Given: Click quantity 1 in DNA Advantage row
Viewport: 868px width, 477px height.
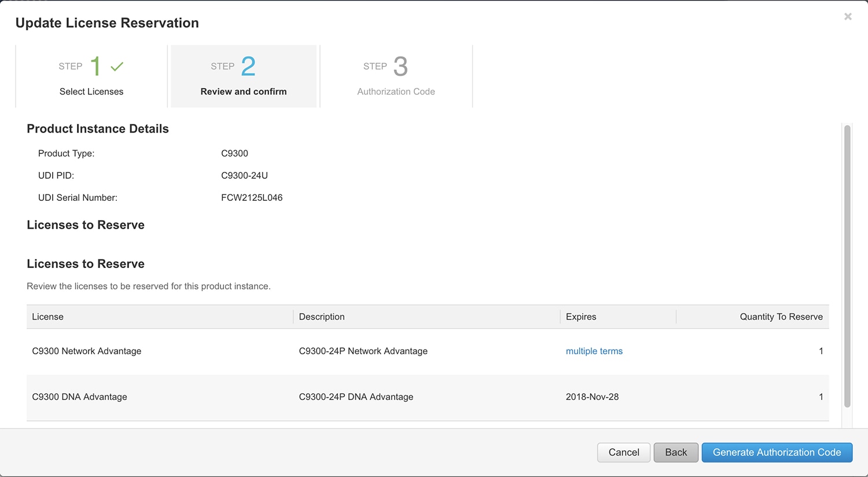Looking at the screenshot, I should 821,397.
